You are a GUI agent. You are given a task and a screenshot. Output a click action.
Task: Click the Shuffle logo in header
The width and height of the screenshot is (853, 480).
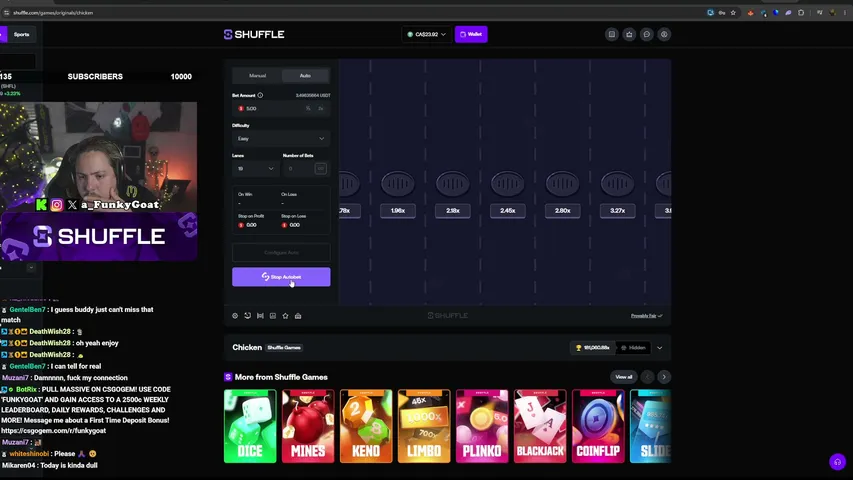point(254,34)
